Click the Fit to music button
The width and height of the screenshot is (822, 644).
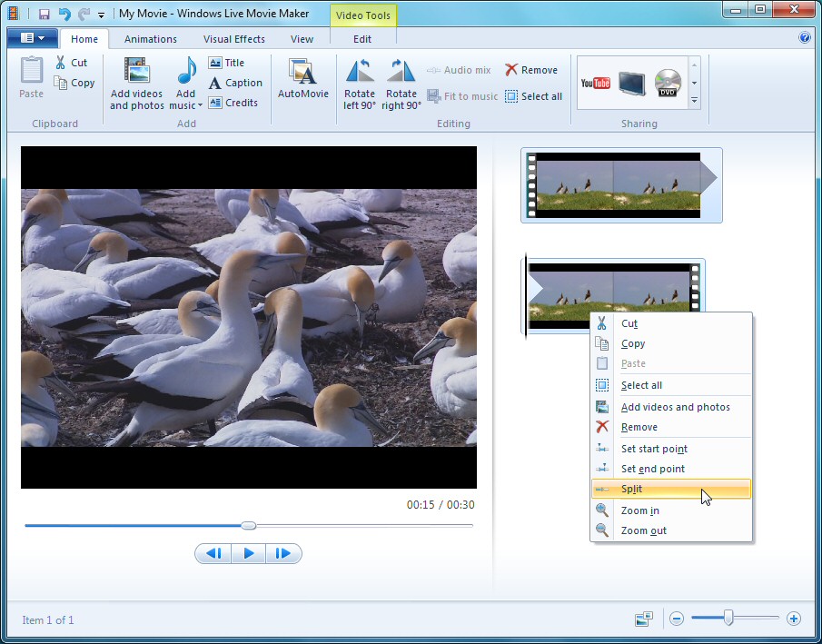462,96
